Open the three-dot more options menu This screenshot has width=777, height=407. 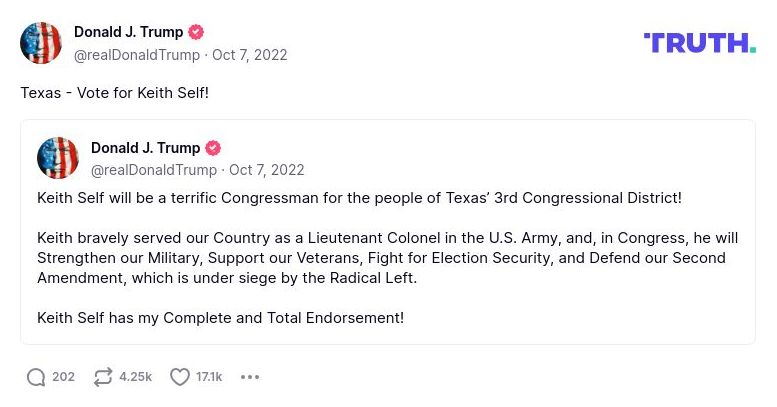point(250,377)
